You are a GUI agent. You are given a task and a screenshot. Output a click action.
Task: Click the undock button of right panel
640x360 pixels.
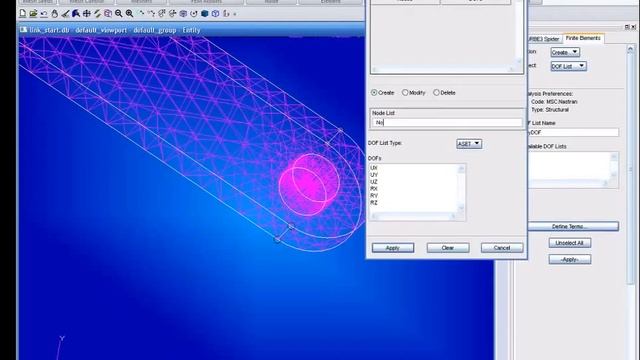point(627,27)
